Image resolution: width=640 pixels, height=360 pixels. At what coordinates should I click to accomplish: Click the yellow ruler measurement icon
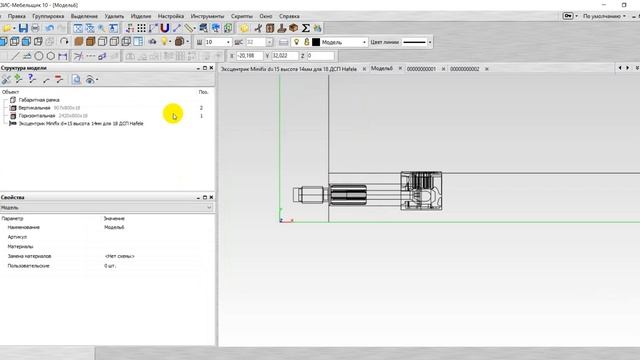tap(189, 28)
